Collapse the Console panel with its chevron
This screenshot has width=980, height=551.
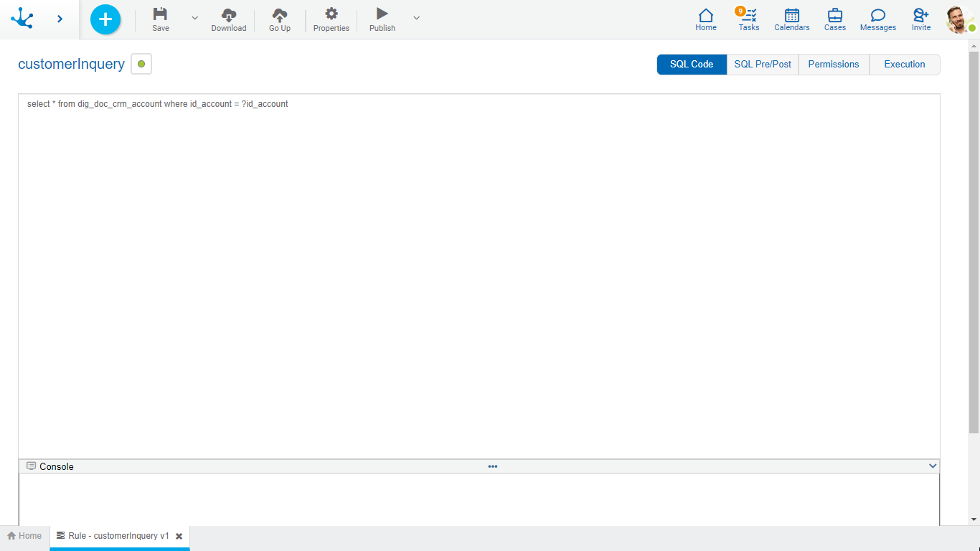(x=933, y=466)
